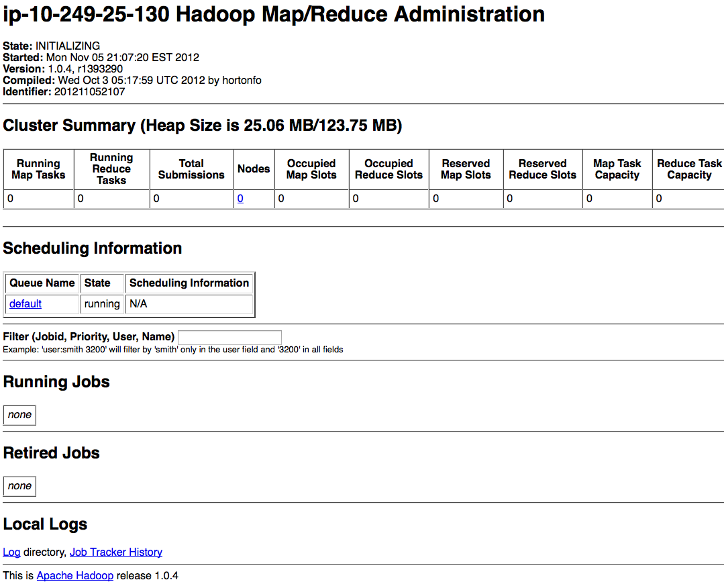Select the Total Submissions column header
The image size is (724, 588).
[191, 169]
